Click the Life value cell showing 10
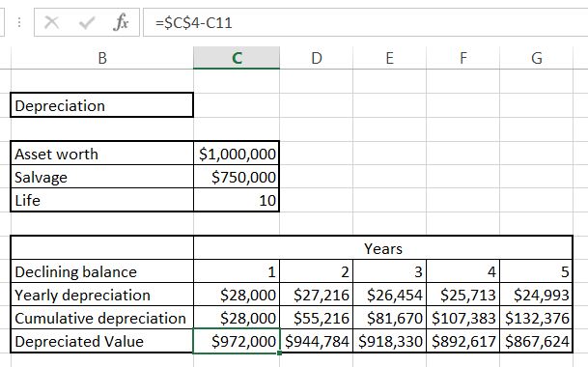588x367 pixels. click(237, 200)
